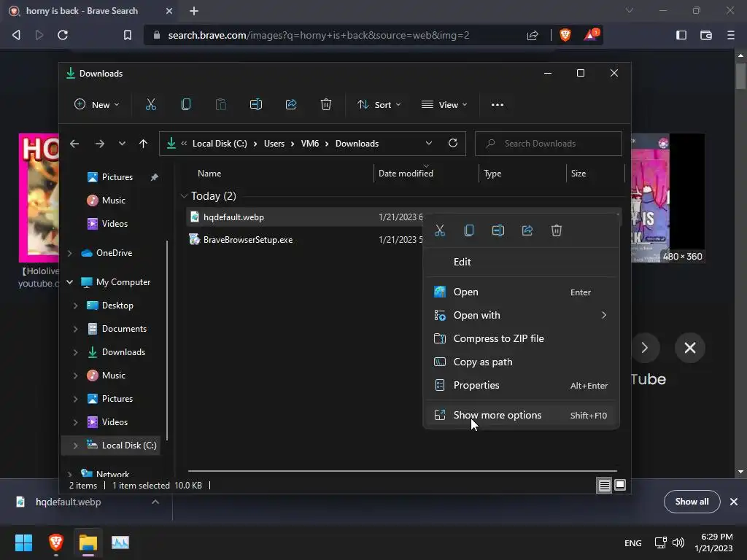747x560 pixels.
Task: Click the Search Downloads field
Action: click(549, 144)
